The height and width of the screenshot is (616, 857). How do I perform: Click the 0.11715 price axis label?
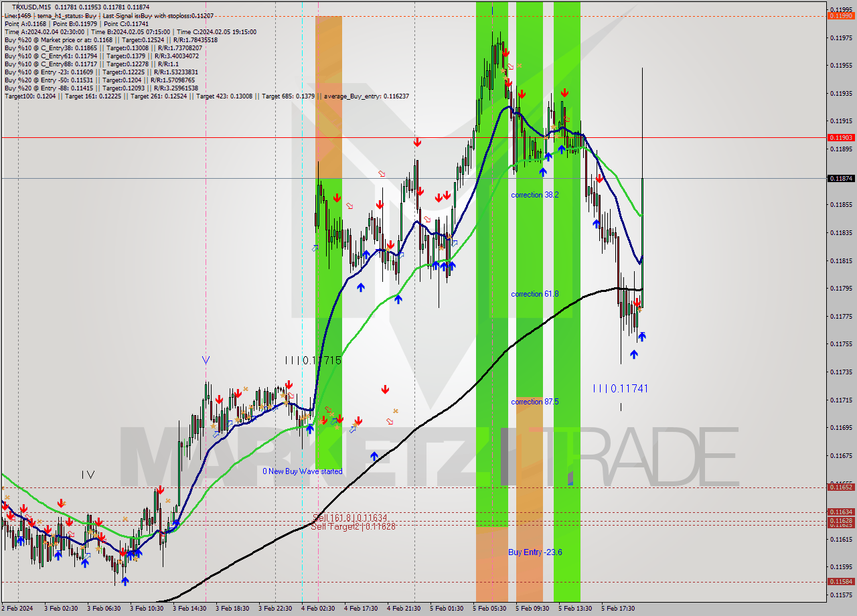840,400
